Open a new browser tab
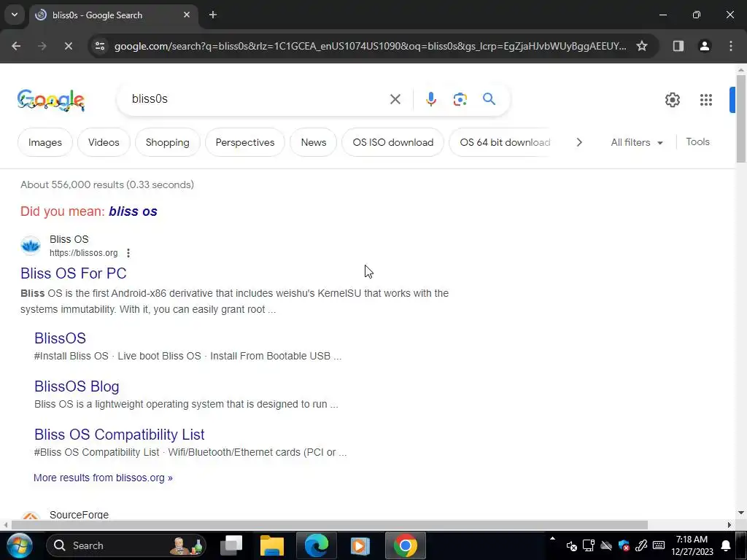The height and width of the screenshot is (560, 747). [x=213, y=15]
